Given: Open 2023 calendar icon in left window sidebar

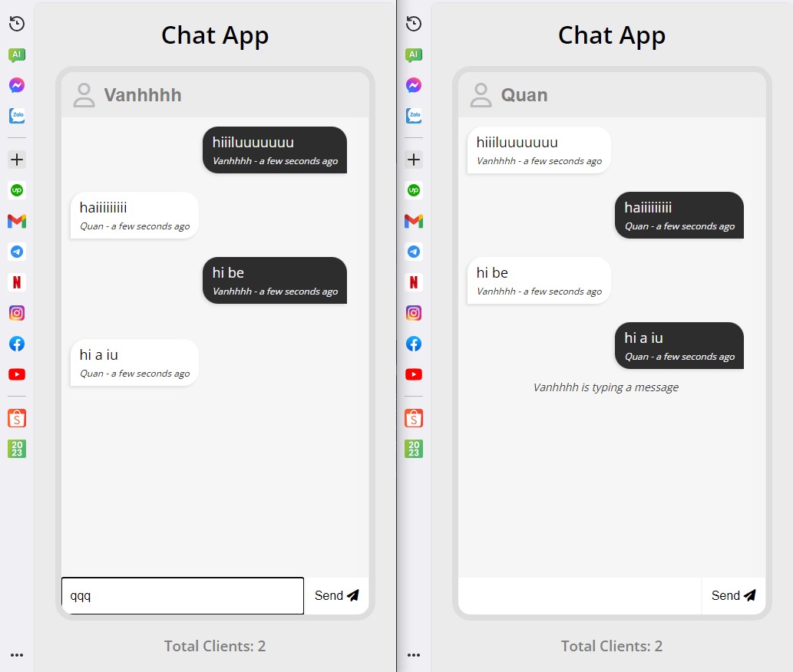Looking at the screenshot, I should tap(17, 449).
